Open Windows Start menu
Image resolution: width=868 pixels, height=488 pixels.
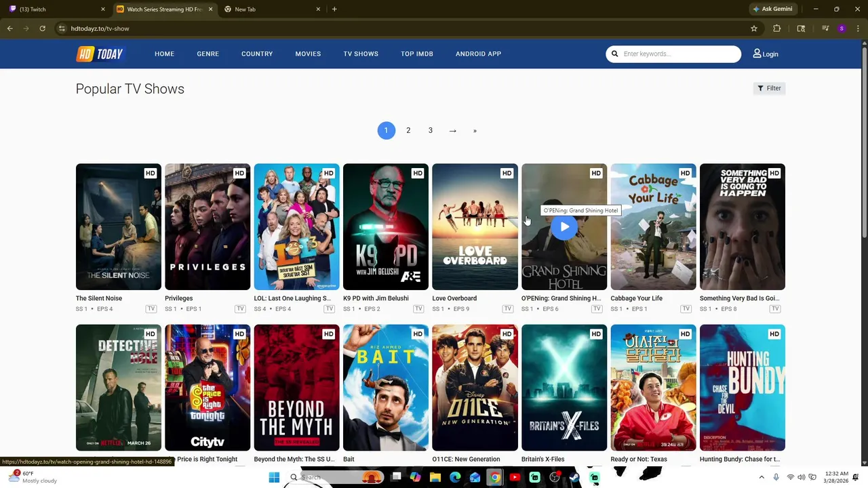click(x=274, y=477)
